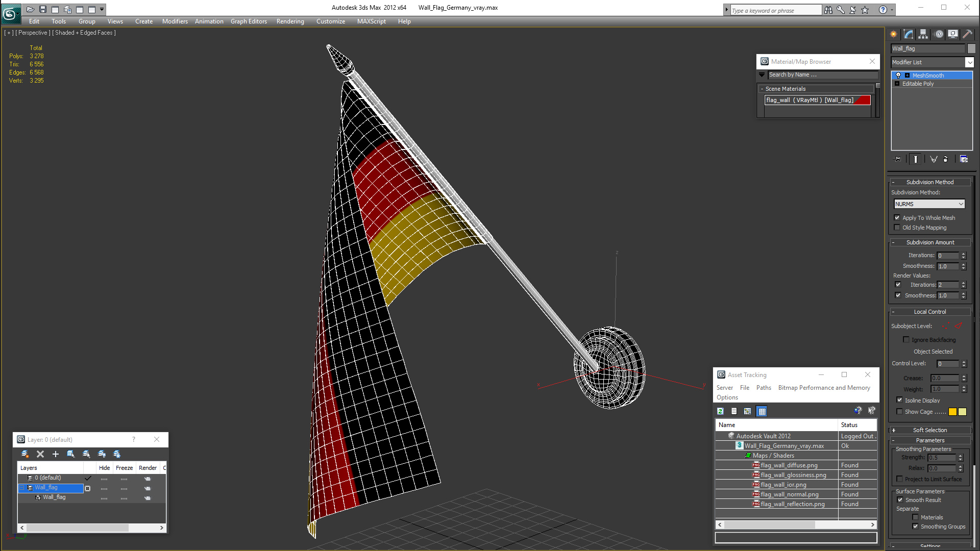Viewport: 980px width, 551px height.
Task: Open the Modify command panel tab
Action: [909, 34]
